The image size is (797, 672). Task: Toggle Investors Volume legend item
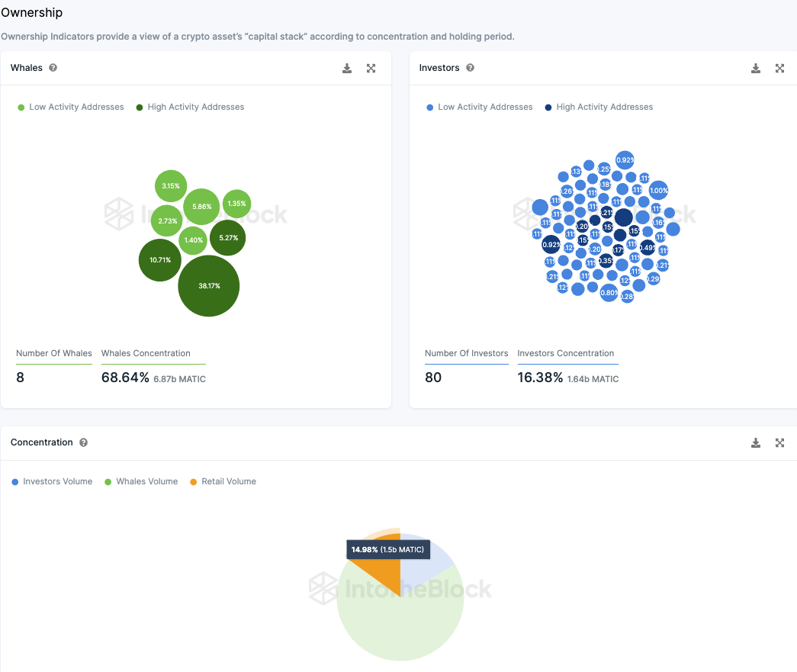point(52,481)
